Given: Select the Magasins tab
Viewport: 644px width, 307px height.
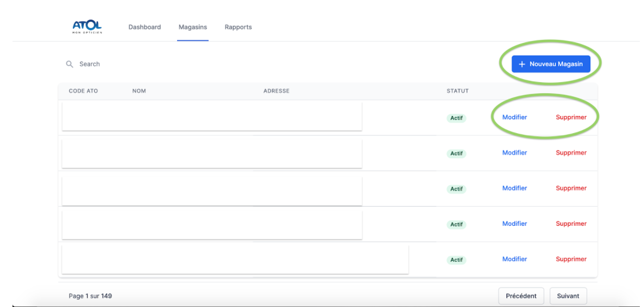Looking at the screenshot, I should click(193, 27).
